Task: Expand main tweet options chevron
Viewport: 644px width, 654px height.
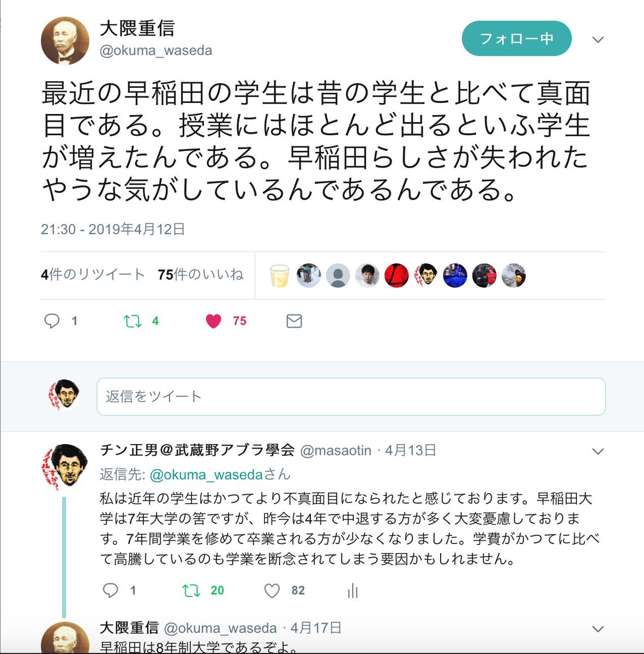Action: (x=598, y=40)
